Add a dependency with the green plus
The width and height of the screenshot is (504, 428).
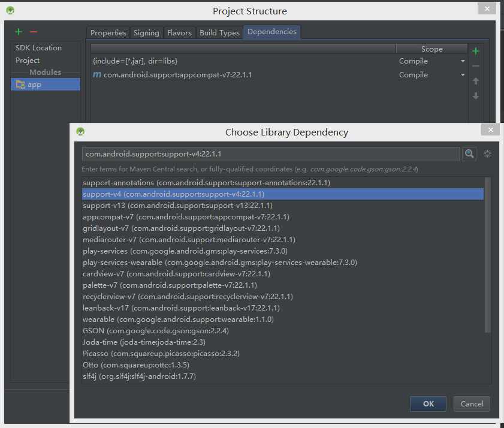pyautogui.click(x=476, y=51)
